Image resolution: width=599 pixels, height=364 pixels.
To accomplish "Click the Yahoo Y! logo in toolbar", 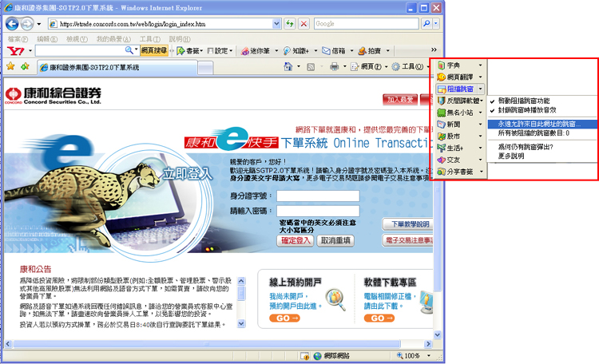I will coord(16,50).
